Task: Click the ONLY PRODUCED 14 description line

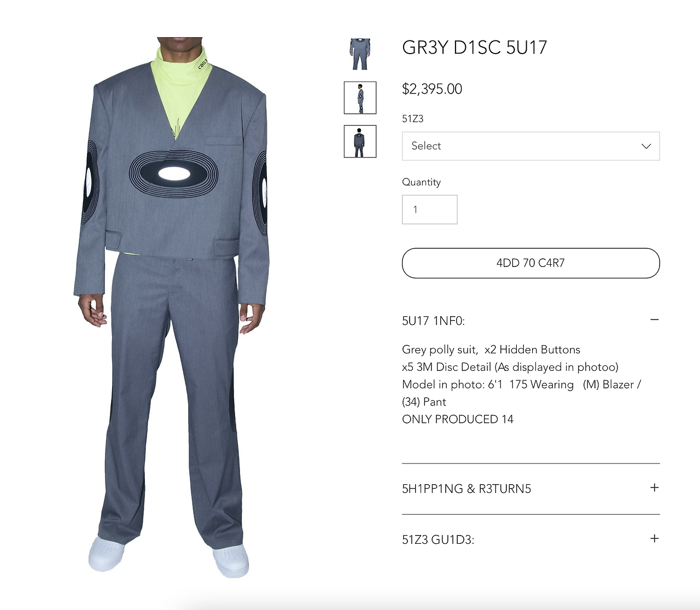Action: pyautogui.click(x=458, y=419)
